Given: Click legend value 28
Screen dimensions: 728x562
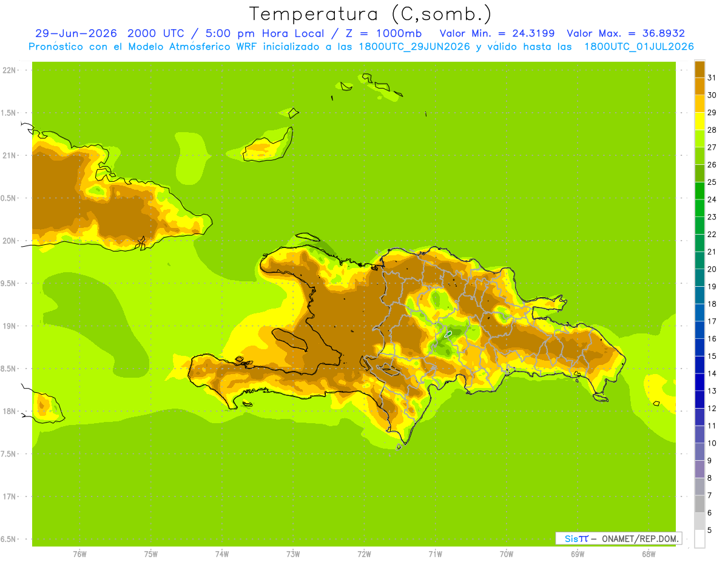Looking at the screenshot, I should [x=712, y=130].
